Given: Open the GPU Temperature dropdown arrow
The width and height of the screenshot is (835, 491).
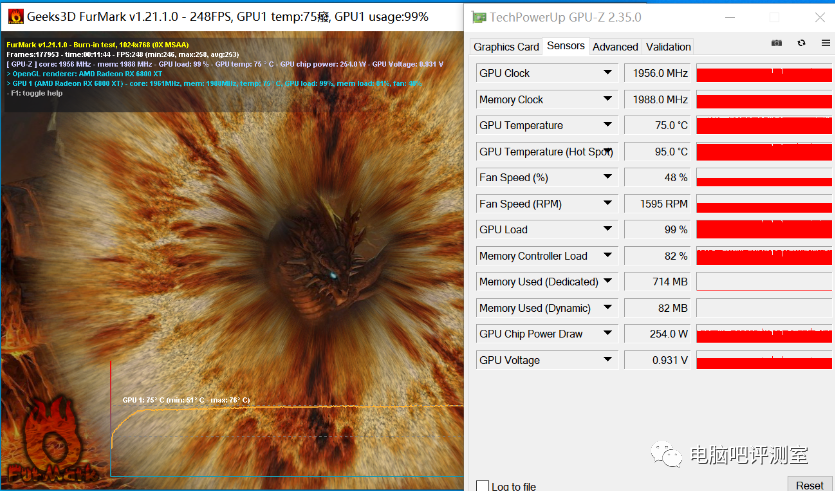Looking at the screenshot, I should coord(608,125).
